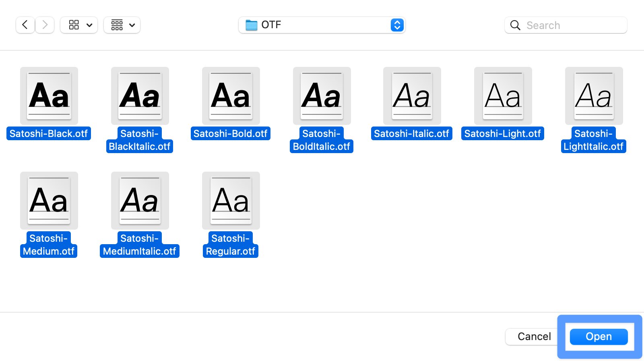Image resolution: width=644 pixels, height=361 pixels.
Task: Click the Satoshi-BlackItalic.otf file name label
Action: tap(140, 140)
